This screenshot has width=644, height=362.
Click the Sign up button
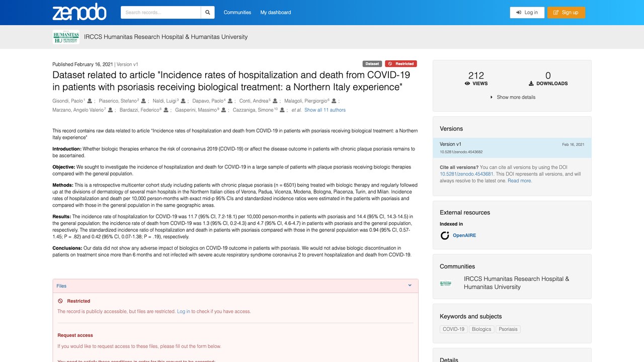point(566,13)
